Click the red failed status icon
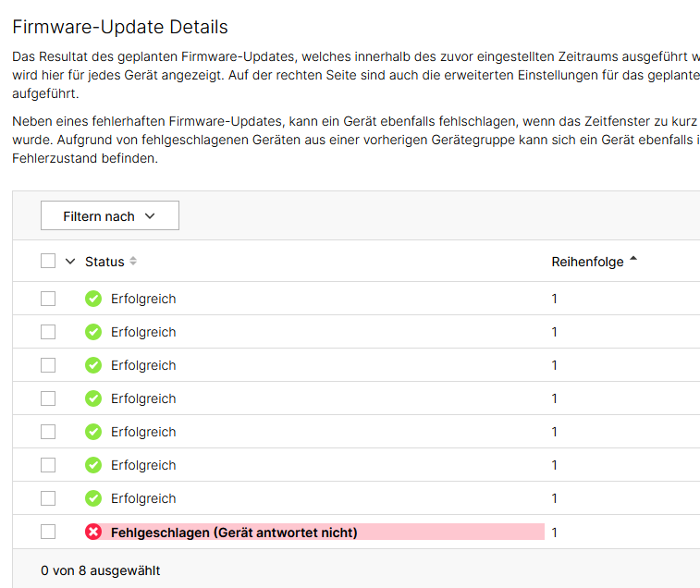700x588 pixels. pyautogui.click(x=93, y=532)
